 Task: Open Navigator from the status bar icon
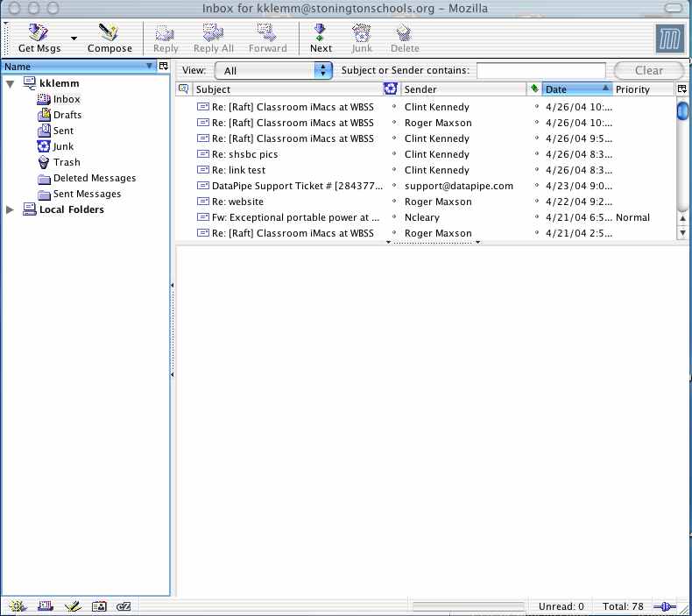[18, 606]
